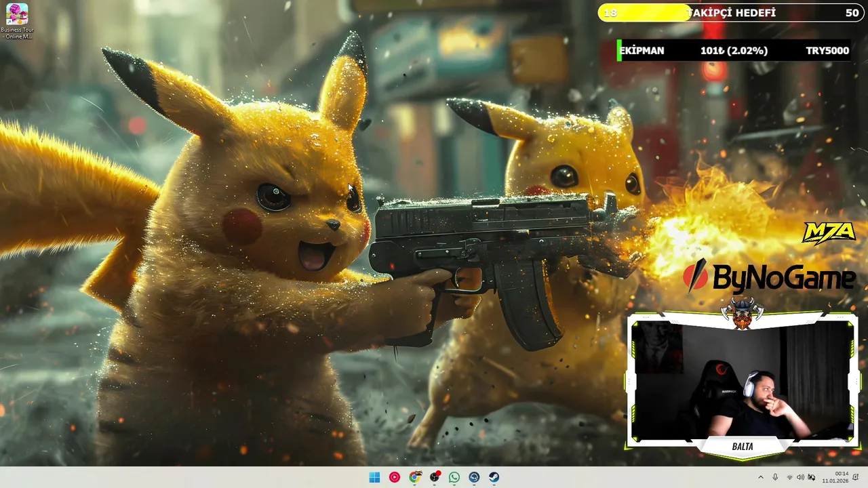Click the ByNoGame sponsor logo
This screenshot has width=868, height=488.
coord(770,277)
